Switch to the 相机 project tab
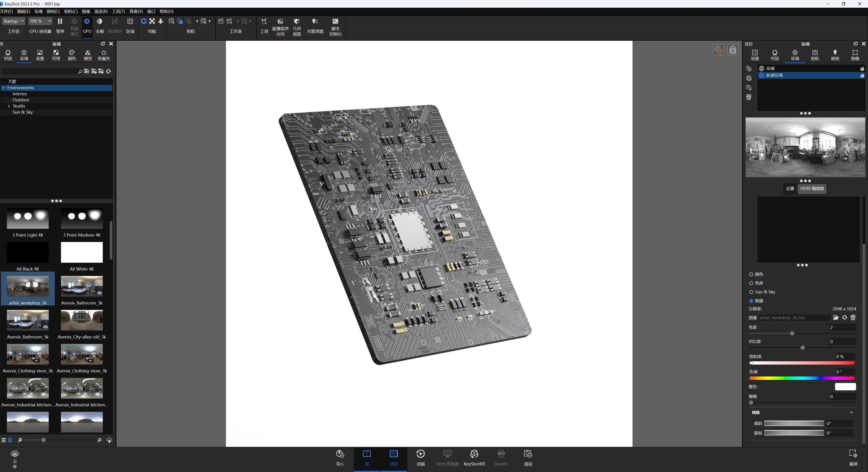Viewport: 868px width, 472px height. pos(815,55)
